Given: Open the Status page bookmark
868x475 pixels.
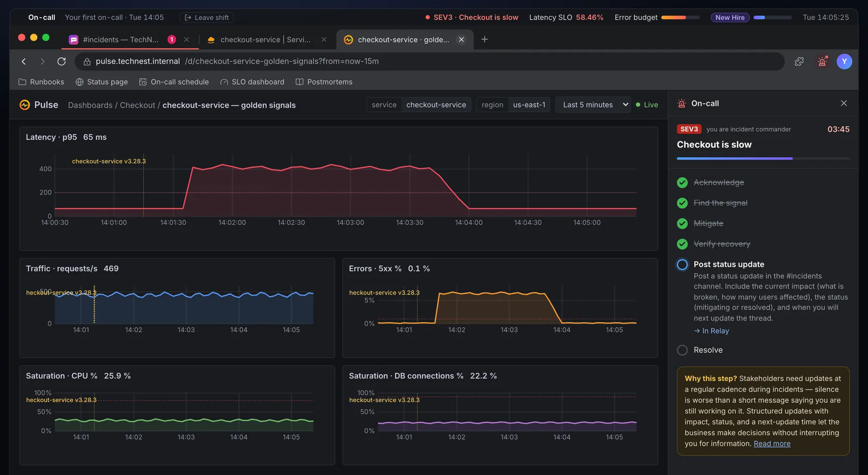Looking at the screenshot, I should [x=102, y=82].
